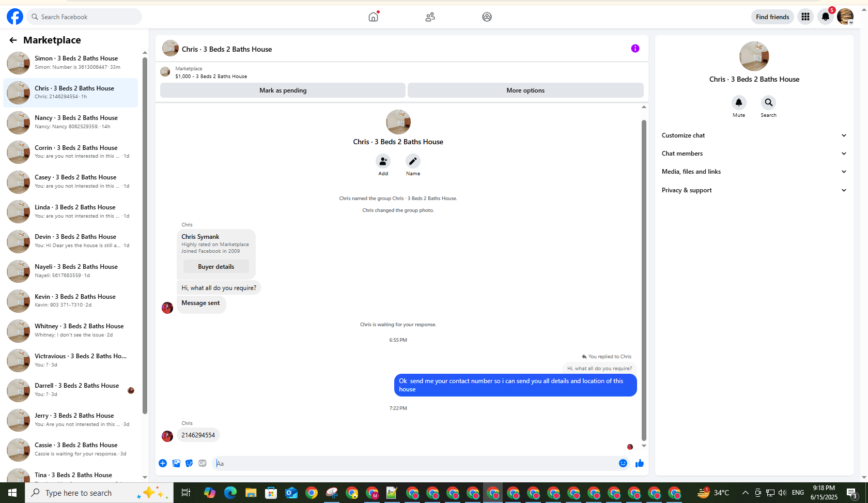Open the $1,000 Marketplace listing link
This screenshot has height=503, width=868.
pos(211,76)
